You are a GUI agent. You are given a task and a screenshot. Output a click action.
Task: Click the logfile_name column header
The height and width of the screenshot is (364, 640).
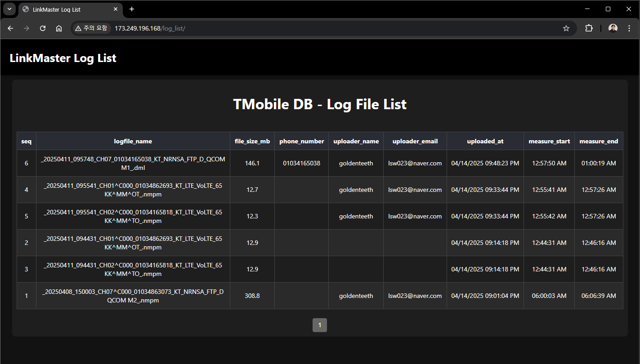pyautogui.click(x=133, y=141)
